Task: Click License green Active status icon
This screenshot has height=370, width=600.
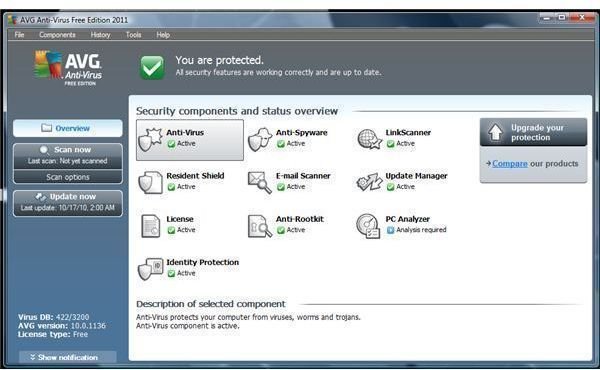Action: tap(171, 230)
